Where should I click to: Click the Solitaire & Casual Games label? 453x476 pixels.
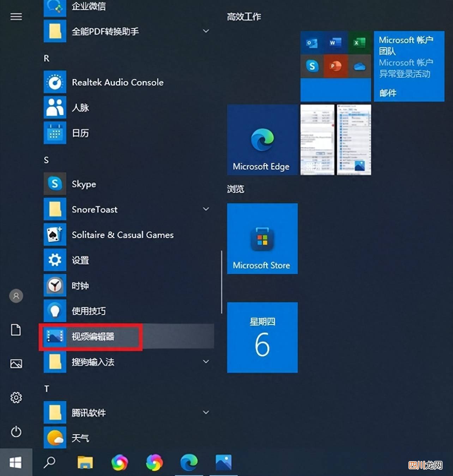122,235
